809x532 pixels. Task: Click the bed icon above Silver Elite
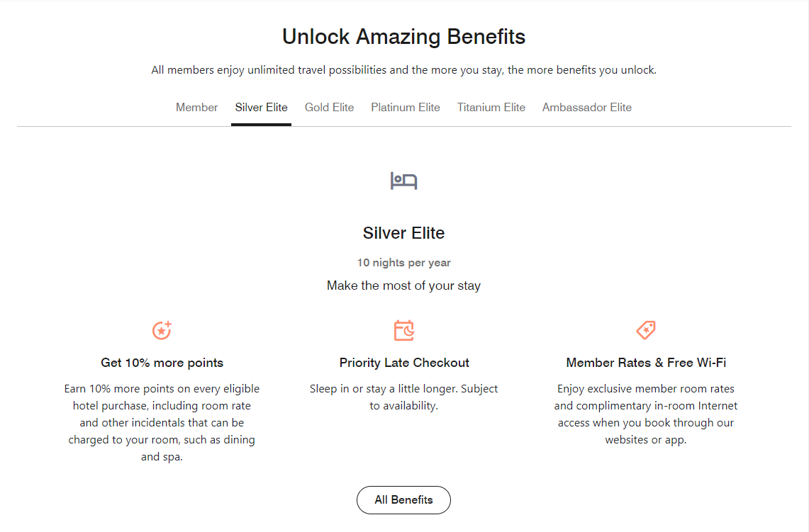pos(403,181)
